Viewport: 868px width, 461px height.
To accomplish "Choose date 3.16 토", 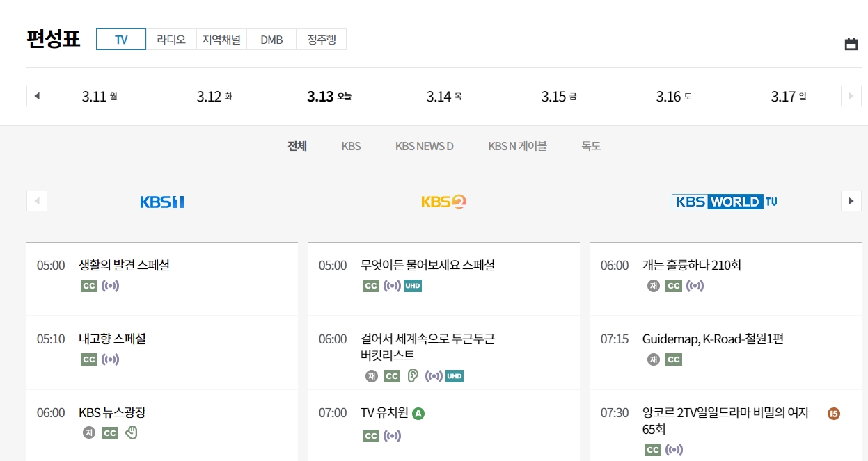I will [674, 97].
